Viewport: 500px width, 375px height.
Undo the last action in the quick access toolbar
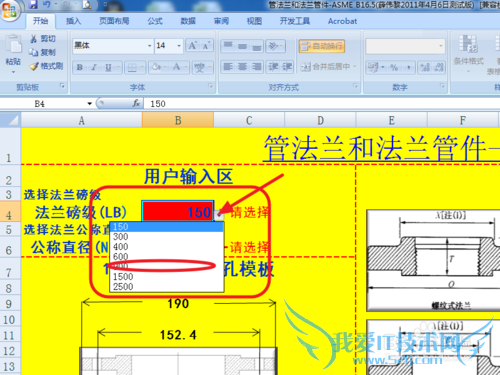coord(47,4)
